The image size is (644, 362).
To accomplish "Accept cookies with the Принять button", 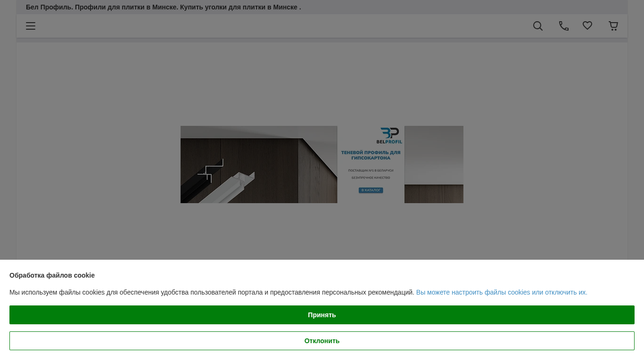I will [322, 315].
